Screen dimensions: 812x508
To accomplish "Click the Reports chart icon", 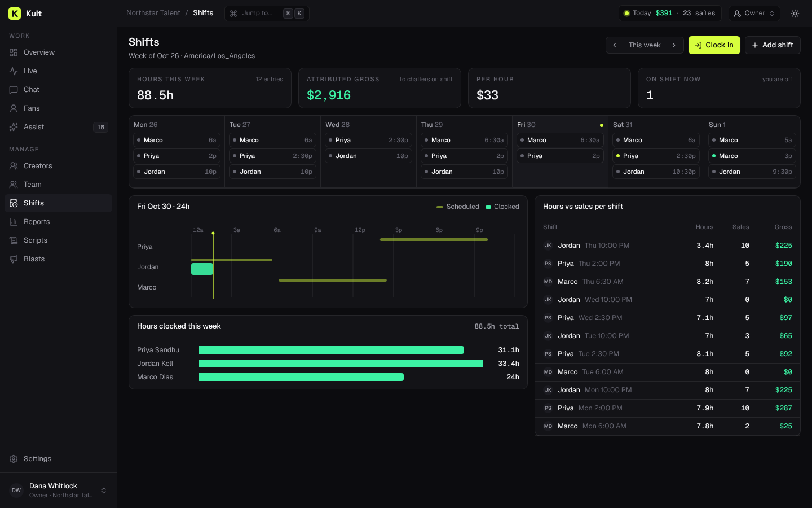I will [x=14, y=222].
